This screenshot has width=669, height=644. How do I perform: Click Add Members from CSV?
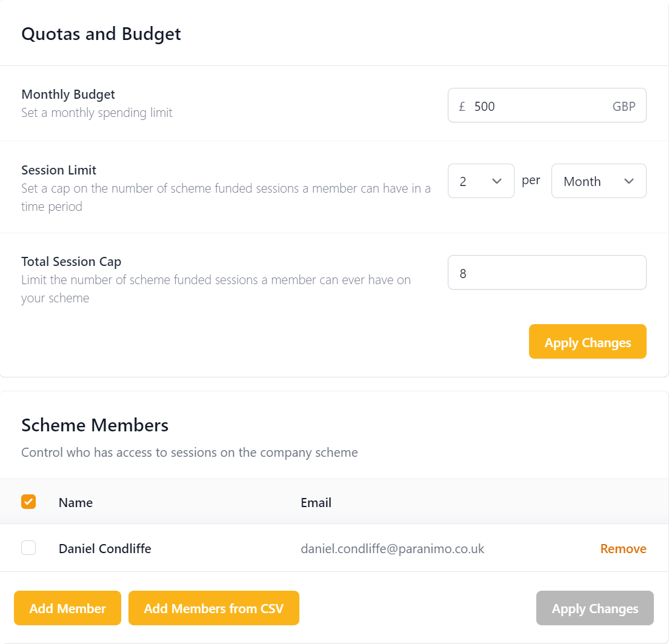tap(213, 608)
